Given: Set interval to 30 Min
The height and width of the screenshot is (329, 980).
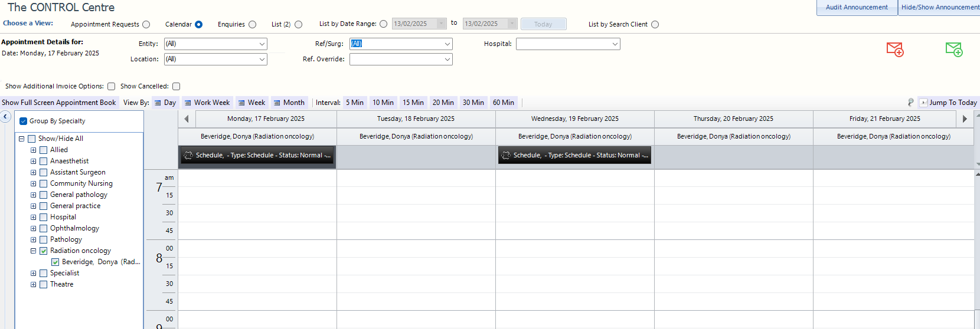Looking at the screenshot, I should (473, 103).
